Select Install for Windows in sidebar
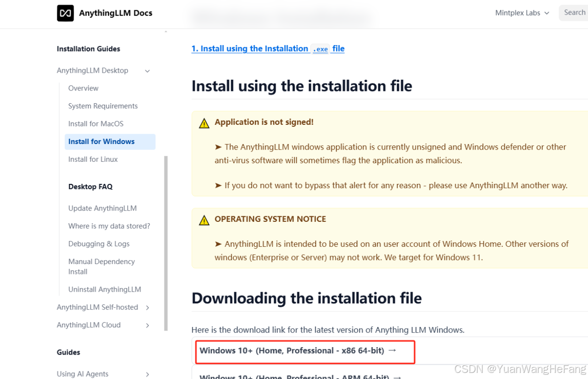Screen dimensions: 588x379 coord(110,142)
